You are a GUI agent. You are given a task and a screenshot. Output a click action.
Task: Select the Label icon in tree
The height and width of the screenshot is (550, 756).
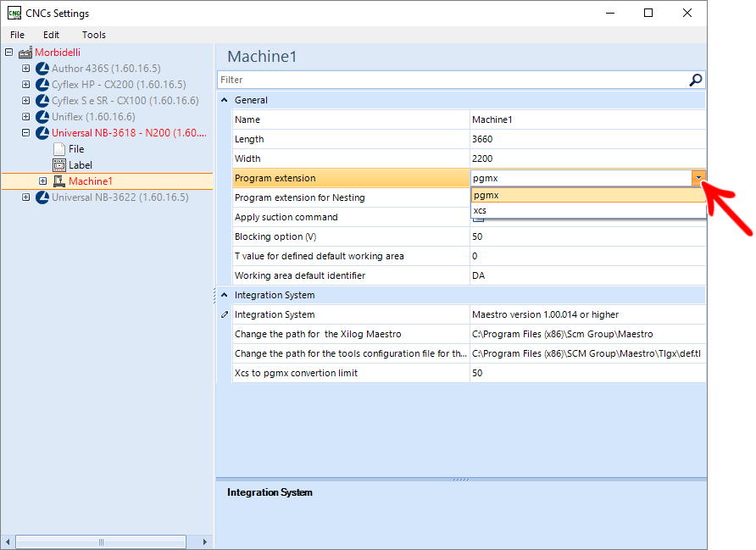pyautogui.click(x=59, y=165)
